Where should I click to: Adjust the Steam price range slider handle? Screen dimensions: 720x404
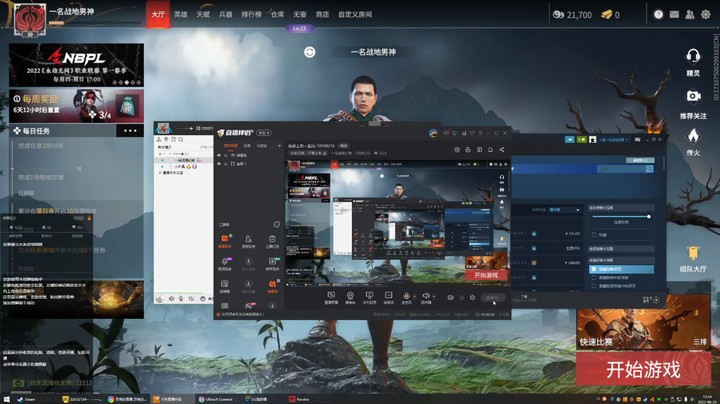pos(649,216)
